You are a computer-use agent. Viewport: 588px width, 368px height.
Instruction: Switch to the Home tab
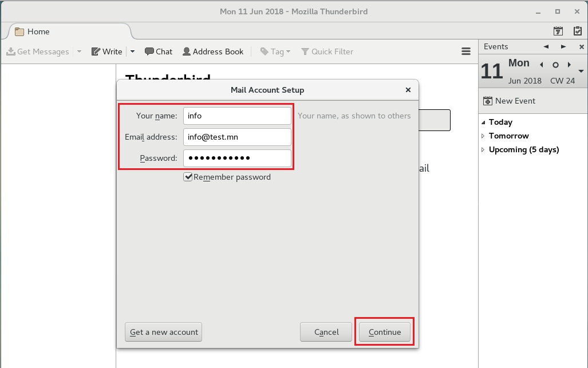coord(69,31)
